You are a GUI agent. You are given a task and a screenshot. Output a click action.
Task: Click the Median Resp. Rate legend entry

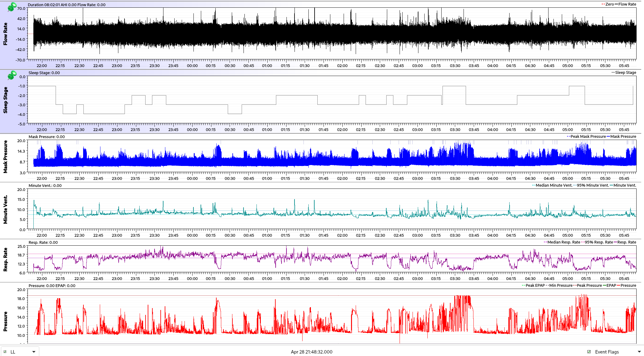click(x=562, y=242)
